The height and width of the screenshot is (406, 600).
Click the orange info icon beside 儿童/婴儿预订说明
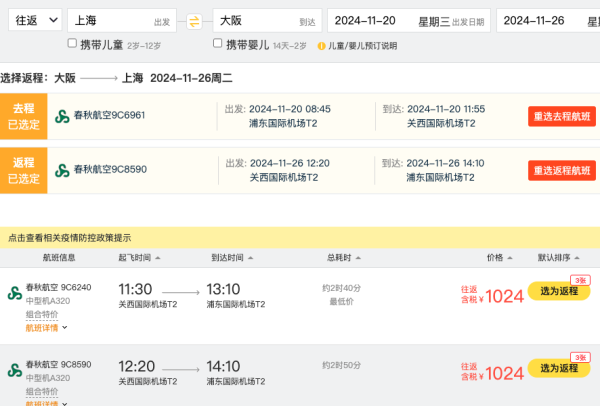[x=321, y=46]
